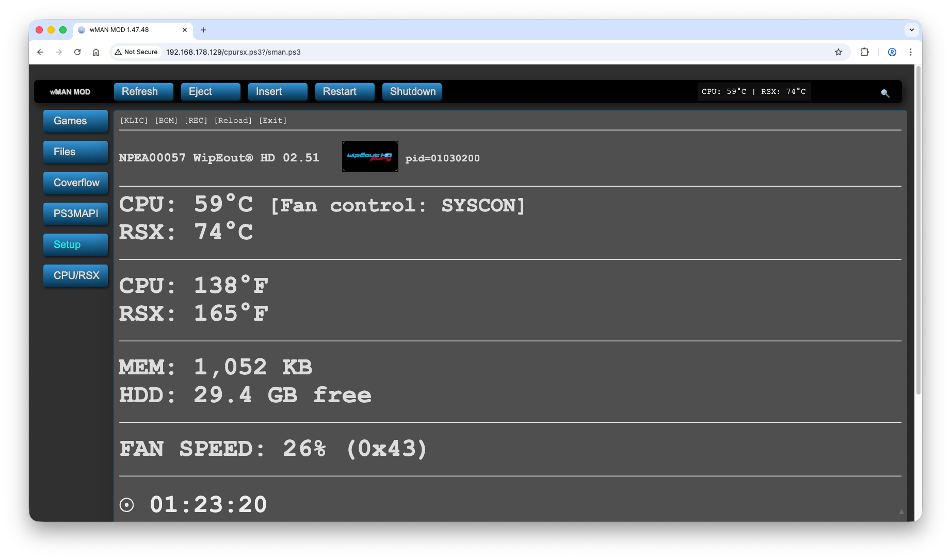The width and height of the screenshot is (951, 560).
Task: Click the Shutdown button
Action: click(412, 91)
